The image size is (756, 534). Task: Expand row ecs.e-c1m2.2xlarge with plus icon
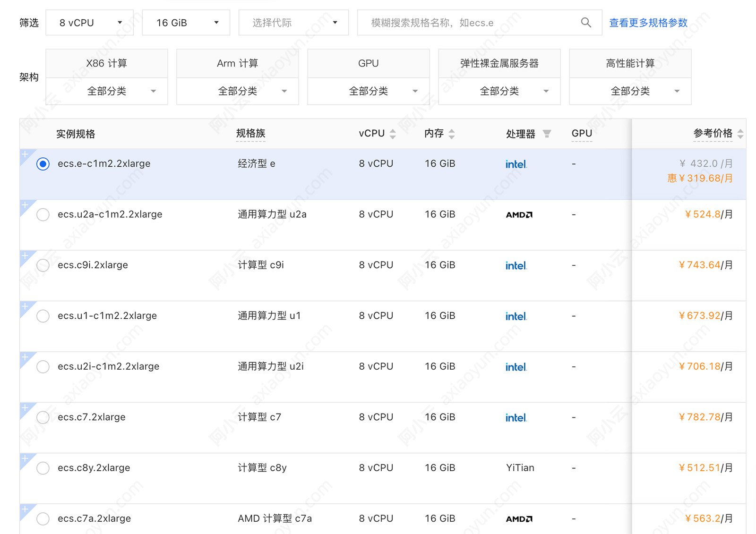(x=25, y=154)
